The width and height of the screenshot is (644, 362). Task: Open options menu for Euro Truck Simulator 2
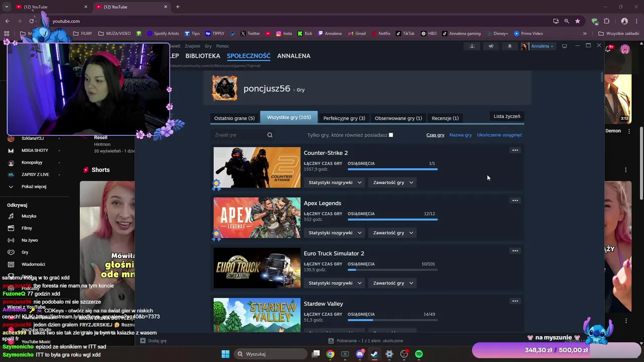pyautogui.click(x=515, y=251)
